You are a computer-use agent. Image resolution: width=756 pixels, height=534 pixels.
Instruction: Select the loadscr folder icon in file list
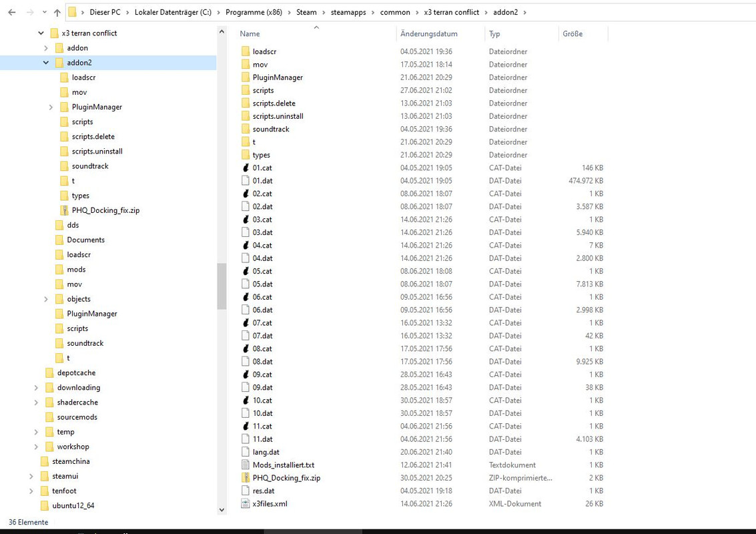pos(246,51)
